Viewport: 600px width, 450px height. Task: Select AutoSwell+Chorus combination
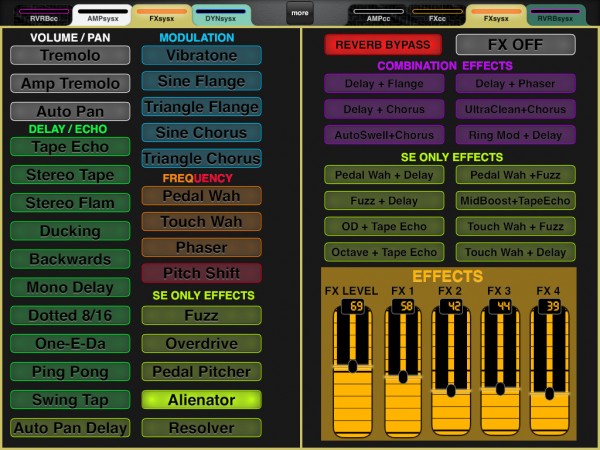click(384, 135)
